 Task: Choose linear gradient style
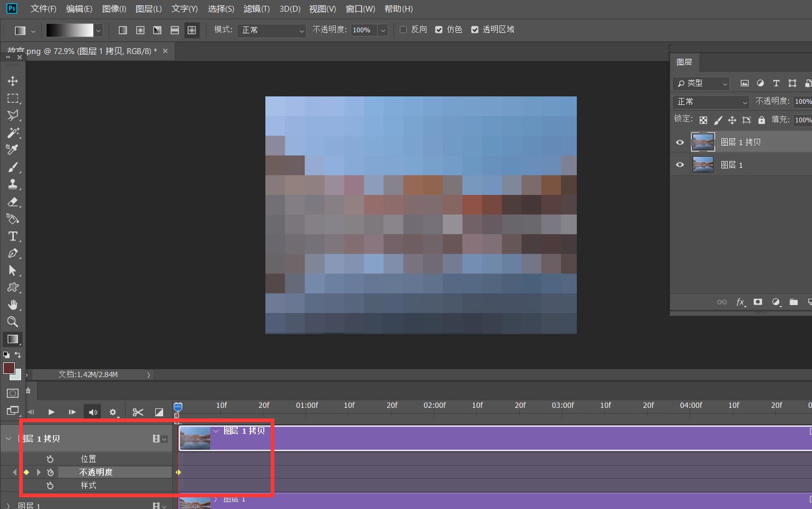tap(123, 30)
